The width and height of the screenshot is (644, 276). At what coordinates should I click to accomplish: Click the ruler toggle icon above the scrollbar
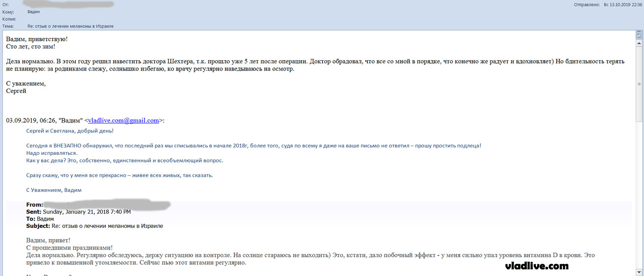click(639, 36)
